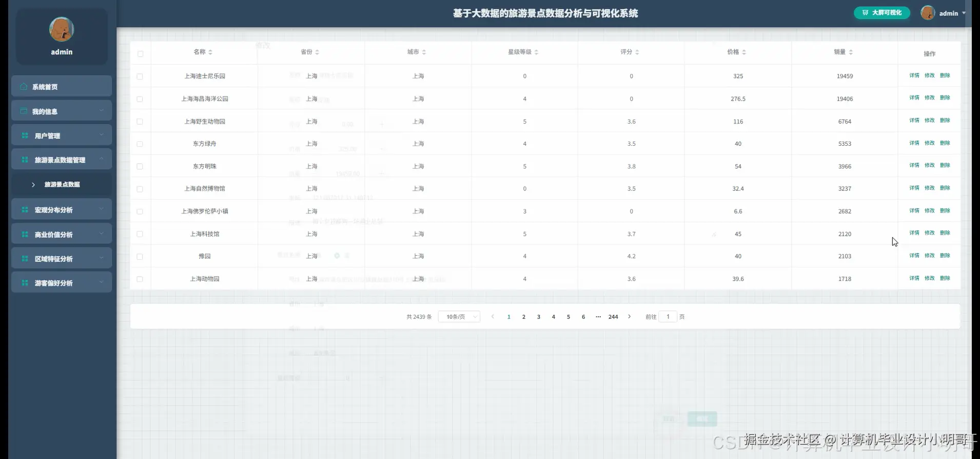Sort by 名称 column arrows
The width and height of the screenshot is (980, 459).
(x=210, y=52)
